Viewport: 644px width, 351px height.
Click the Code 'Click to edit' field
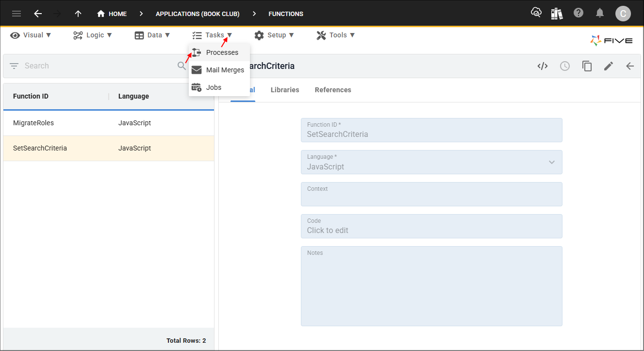tap(431, 226)
